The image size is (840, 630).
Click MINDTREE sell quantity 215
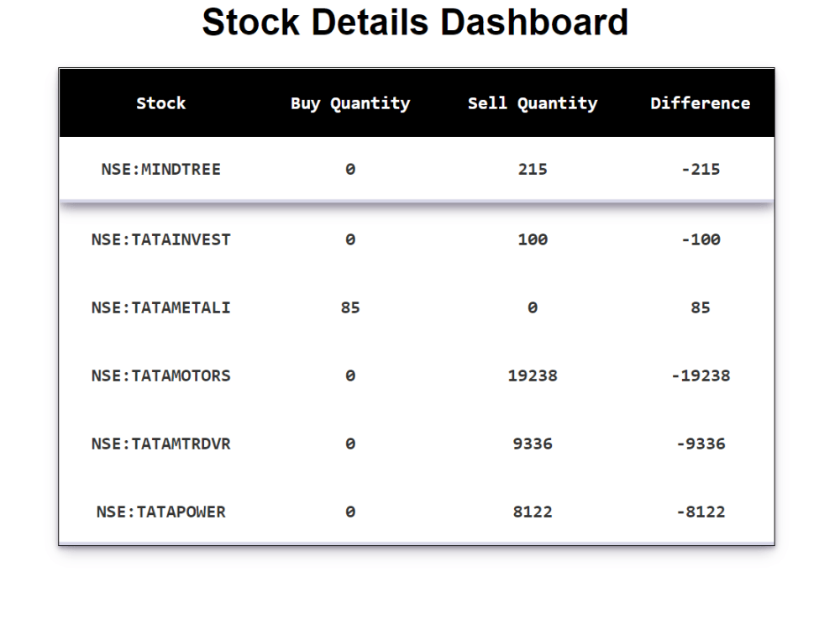tap(533, 170)
